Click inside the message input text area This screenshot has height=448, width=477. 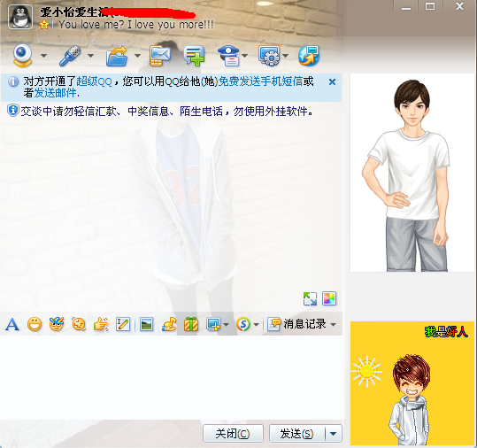(172, 377)
